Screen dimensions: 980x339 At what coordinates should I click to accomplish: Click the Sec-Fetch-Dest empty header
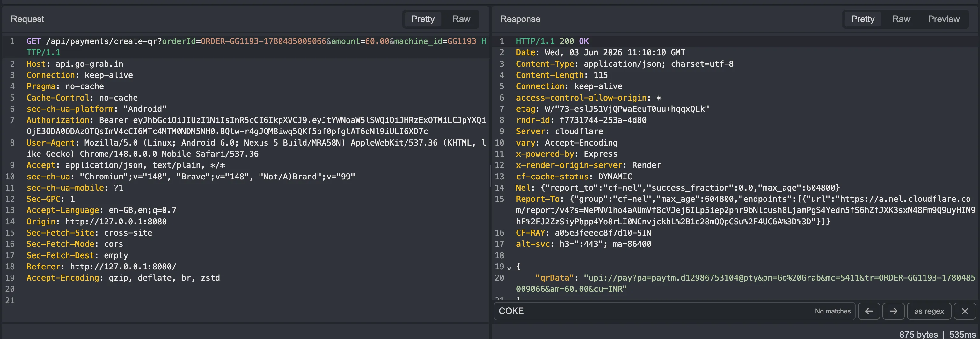(77, 256)
